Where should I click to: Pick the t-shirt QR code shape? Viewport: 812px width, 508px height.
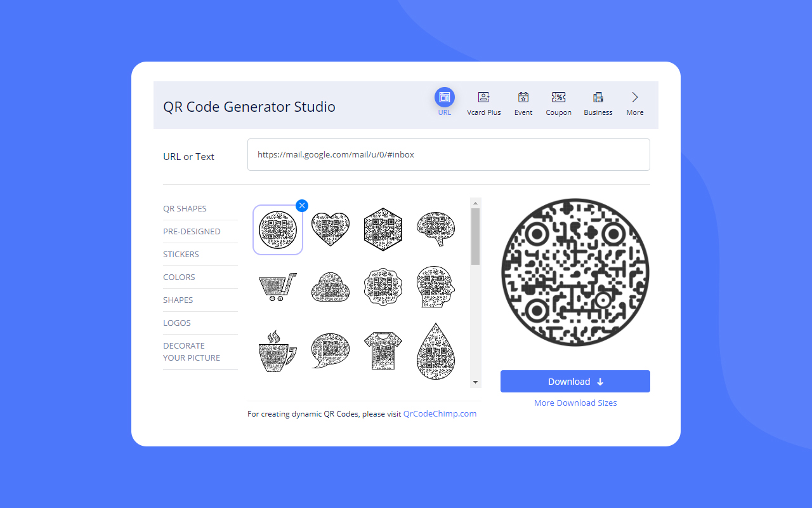coord(383,350)
